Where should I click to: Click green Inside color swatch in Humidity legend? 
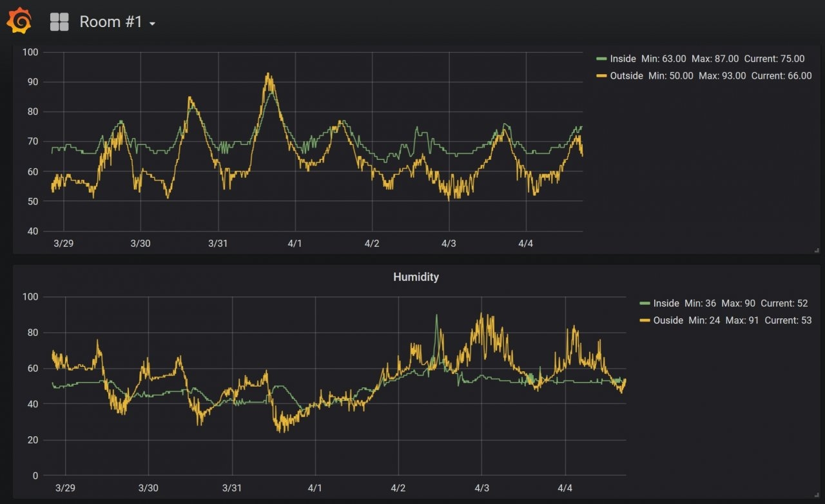(645, 303)
